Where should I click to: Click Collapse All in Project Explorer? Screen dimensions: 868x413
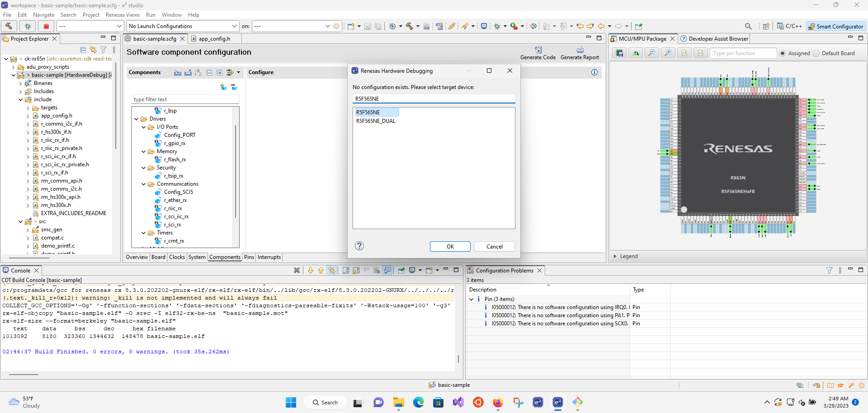click(x=83, y=50)
